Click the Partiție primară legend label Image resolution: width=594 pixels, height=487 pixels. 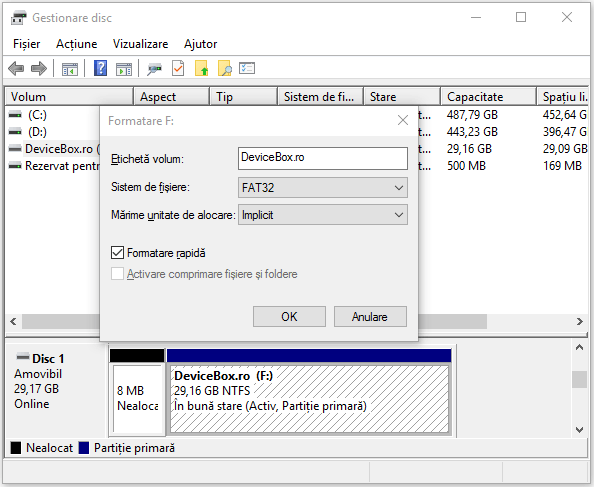[134, 448]
